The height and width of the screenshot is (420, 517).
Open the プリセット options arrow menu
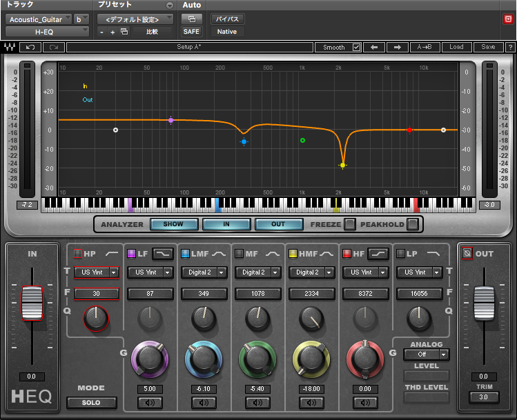coord(170,6)
